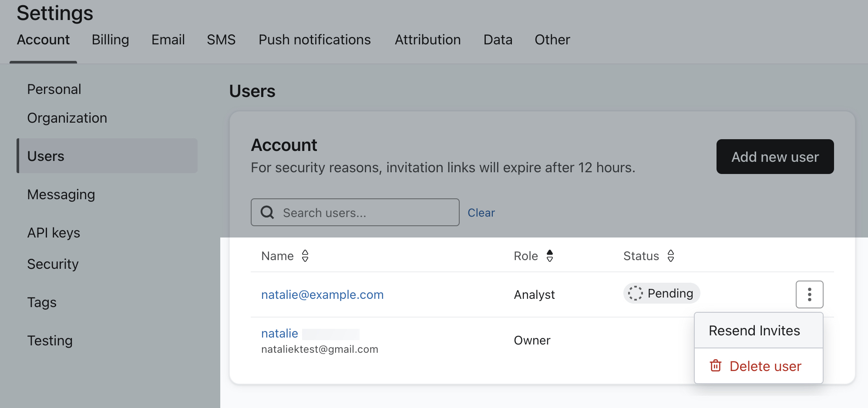Sort the Name column descending
This screenshot has width=868, height=408.
tap(306, 259)
